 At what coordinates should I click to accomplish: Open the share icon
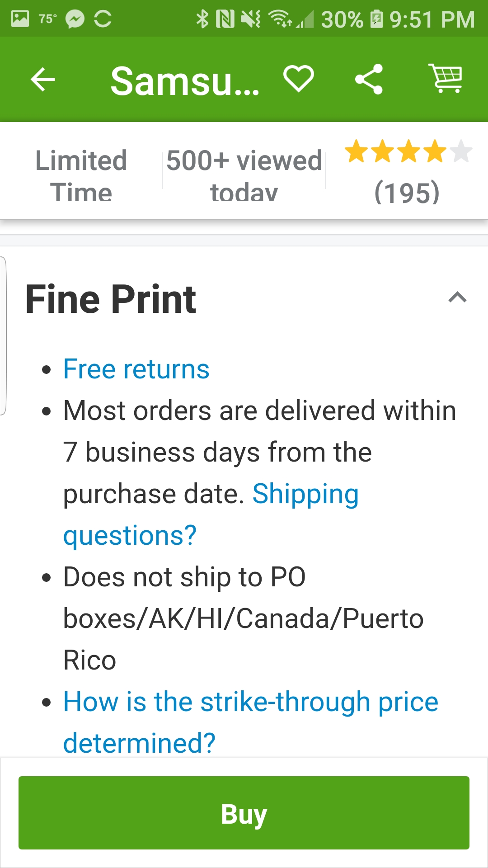[369, 80]
